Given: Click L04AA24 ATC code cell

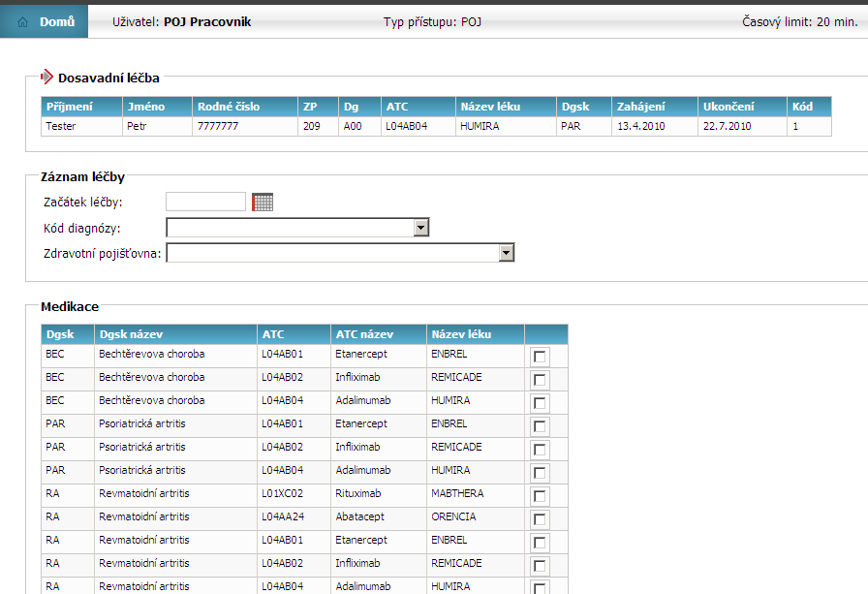Looking at the screenshot, I should 294,516.
